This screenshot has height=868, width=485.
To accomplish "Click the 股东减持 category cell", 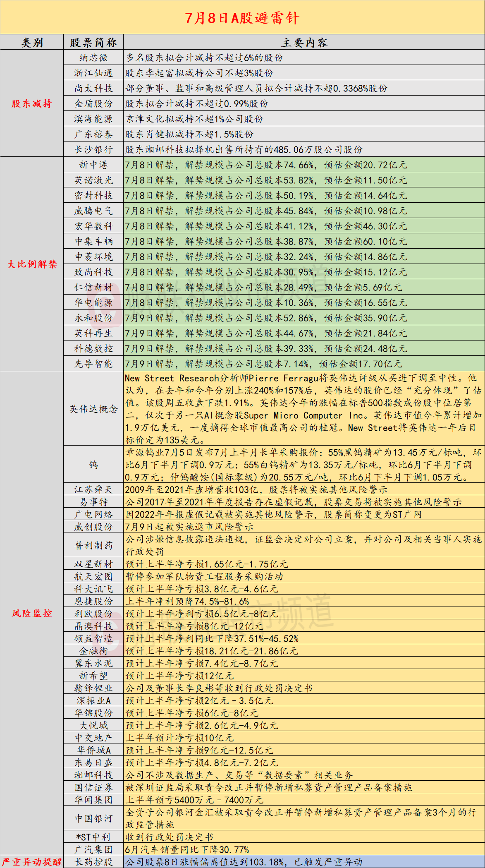I will click(32, 103).
